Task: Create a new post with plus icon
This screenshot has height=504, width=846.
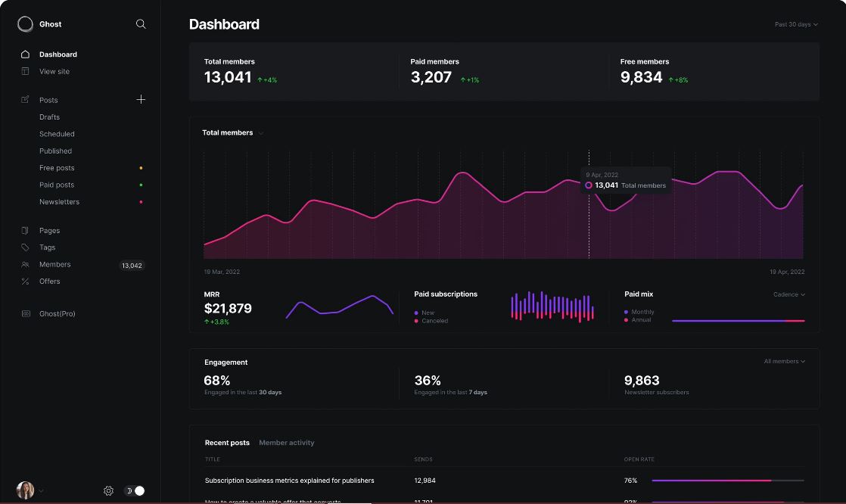Action: pos(141,99)
